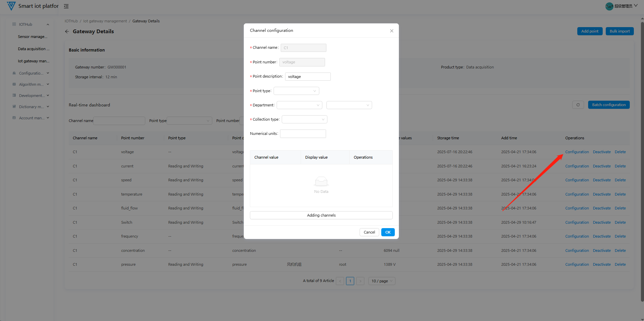Expand the Development sidebar menu
The width and height of the screenshot is (644, 321).
pos(48,96)
